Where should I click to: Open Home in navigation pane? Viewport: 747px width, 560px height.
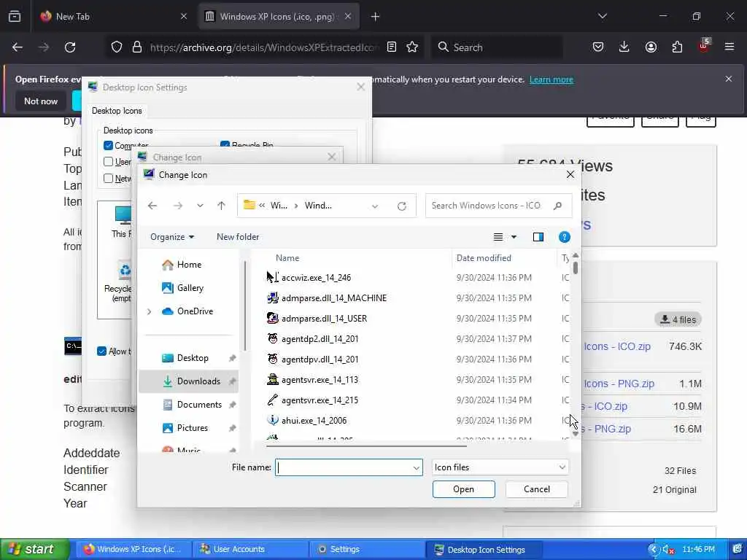click(182, 265)
